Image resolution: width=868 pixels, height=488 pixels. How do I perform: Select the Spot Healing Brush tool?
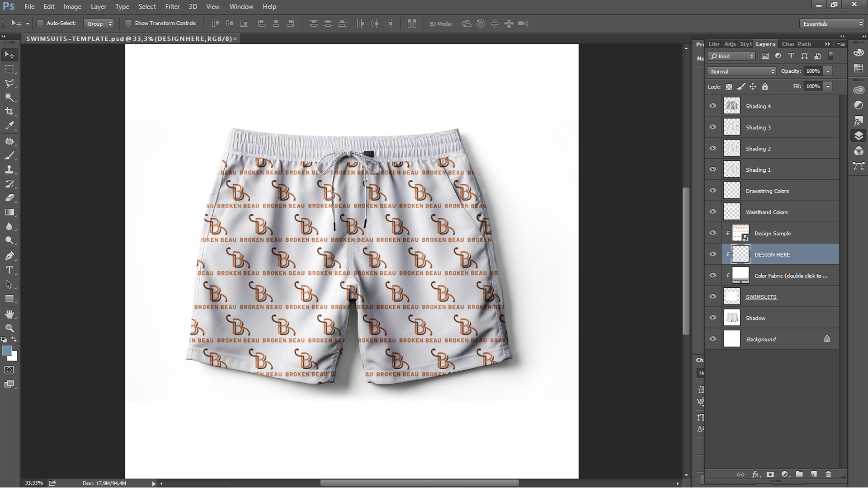(x=9, y=141)
